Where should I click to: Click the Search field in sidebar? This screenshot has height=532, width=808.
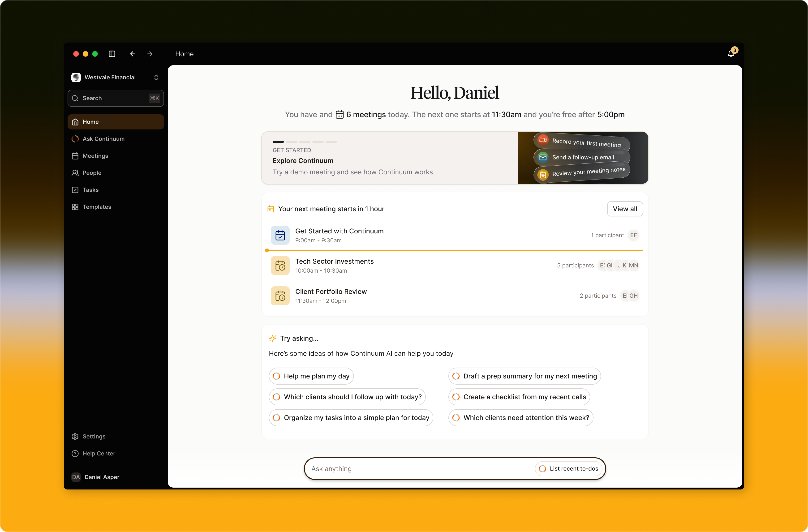pyautogui.click(x=116, y=98)
